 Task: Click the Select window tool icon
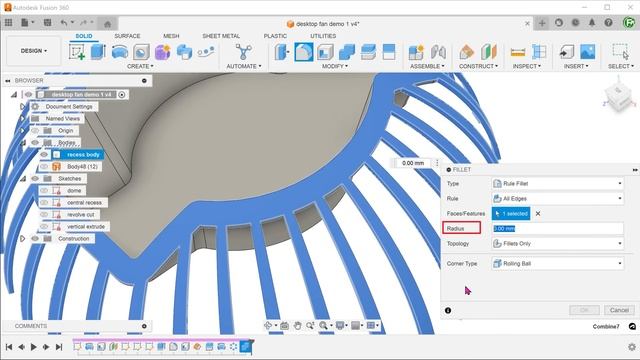click(620, 52)
